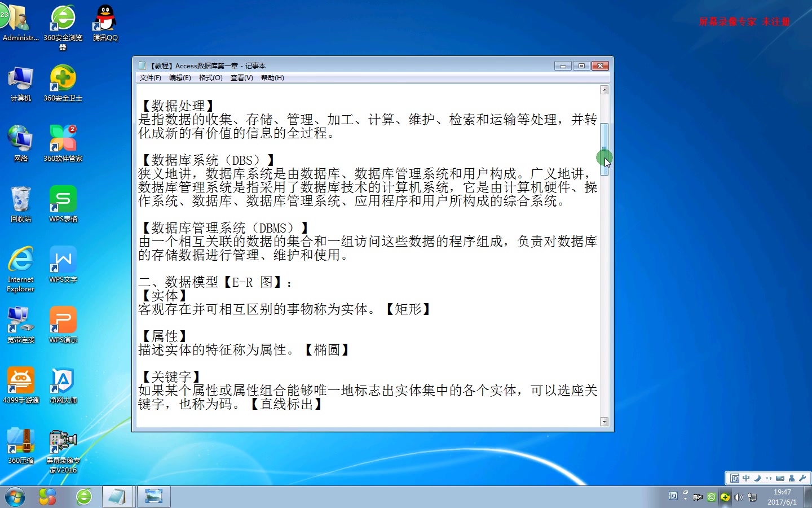Expand hidden icons in the system tray
The width and height of the screenshot is (812, 508).
pyautogui.click(x=685, y=498)
